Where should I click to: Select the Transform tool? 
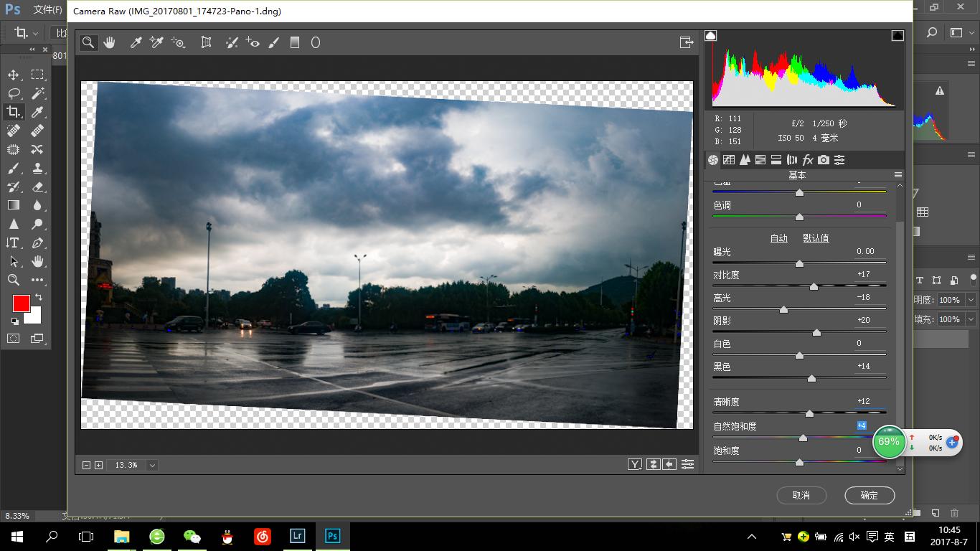[206, 43]
